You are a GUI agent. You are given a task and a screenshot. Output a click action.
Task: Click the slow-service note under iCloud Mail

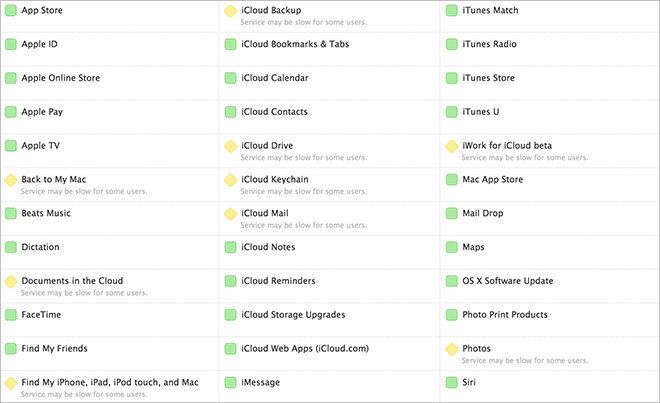[x=303, y=225]
